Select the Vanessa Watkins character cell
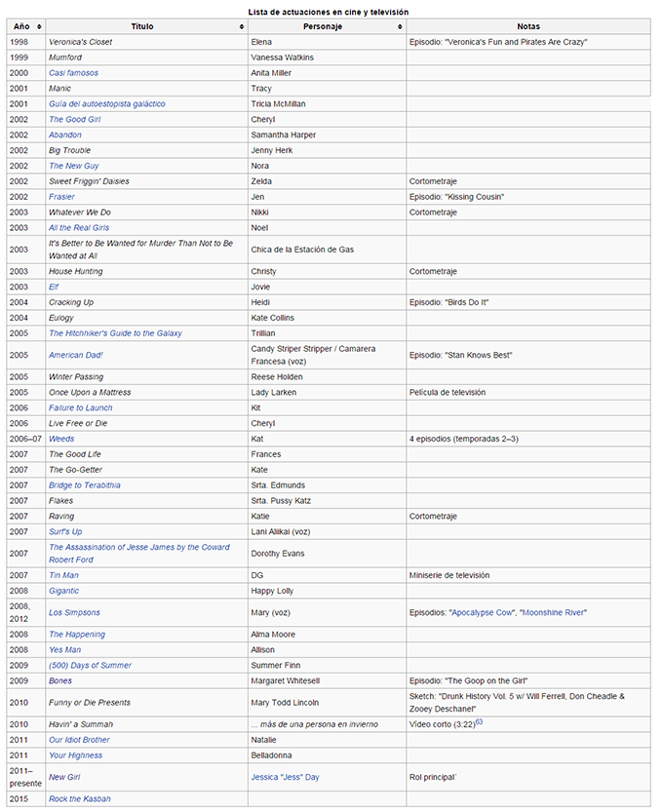Screen dimensions: 663x812 pyautogui.click(x=328, y=58)
